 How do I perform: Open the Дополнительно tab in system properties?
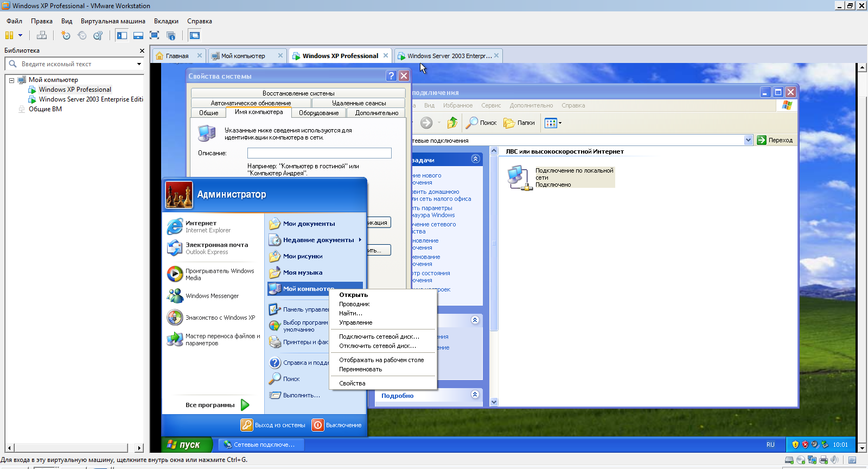376,113
